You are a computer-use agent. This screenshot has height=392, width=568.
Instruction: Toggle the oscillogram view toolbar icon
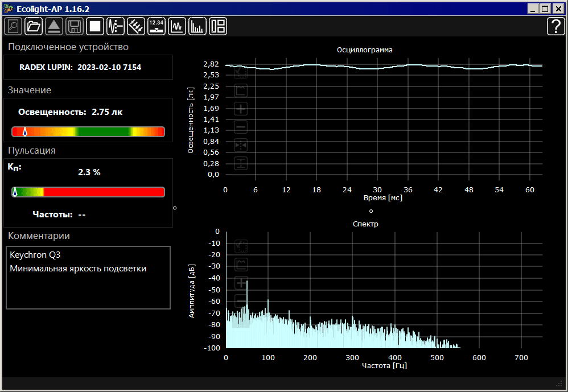pos(177,26)
